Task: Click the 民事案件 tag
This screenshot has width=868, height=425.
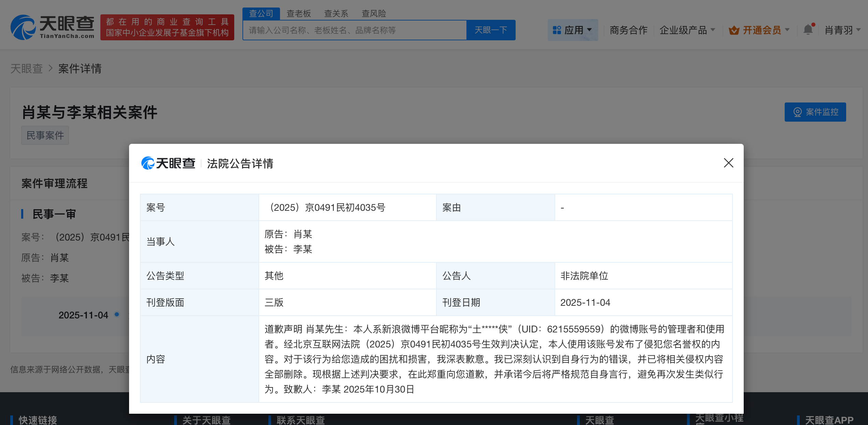Action: pyautogui.click(x=45, y=135)
